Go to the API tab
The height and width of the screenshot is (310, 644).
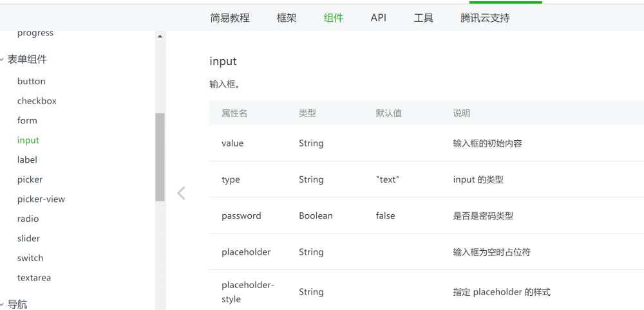point(379,18)
